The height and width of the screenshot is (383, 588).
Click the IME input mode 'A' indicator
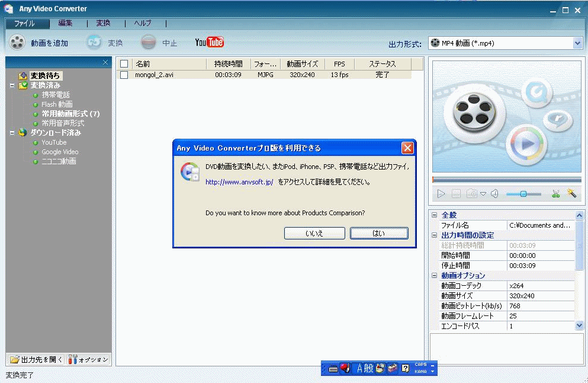[x=359, y=368]
